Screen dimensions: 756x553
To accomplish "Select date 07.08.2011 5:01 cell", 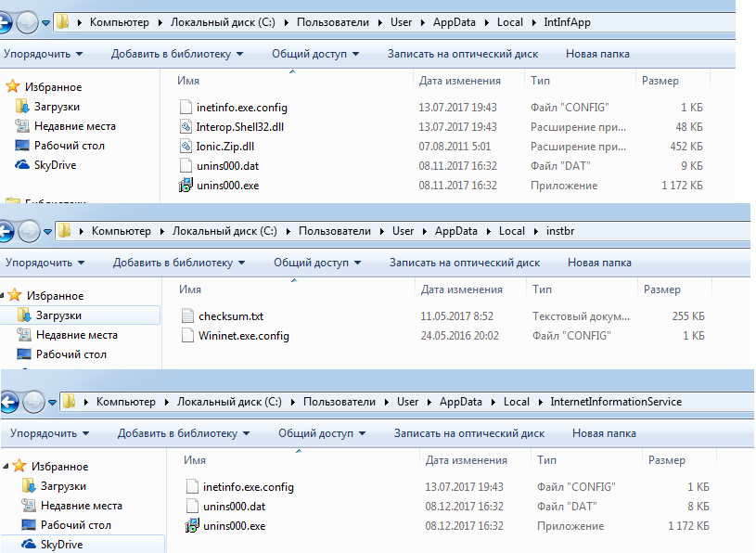I will click(455, 147).
